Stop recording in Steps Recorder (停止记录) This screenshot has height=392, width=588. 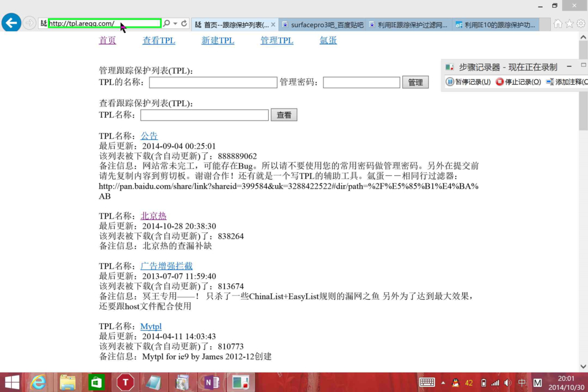518,82
